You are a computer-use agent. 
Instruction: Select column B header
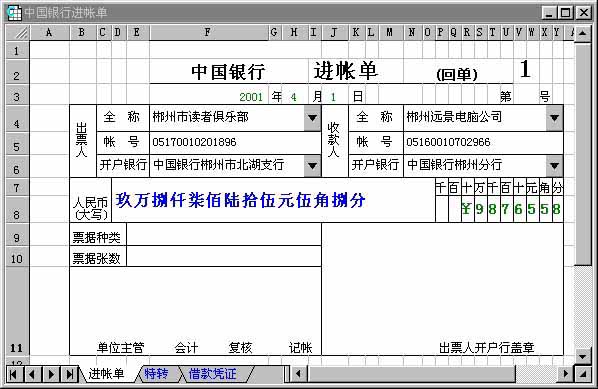point(82,33)
